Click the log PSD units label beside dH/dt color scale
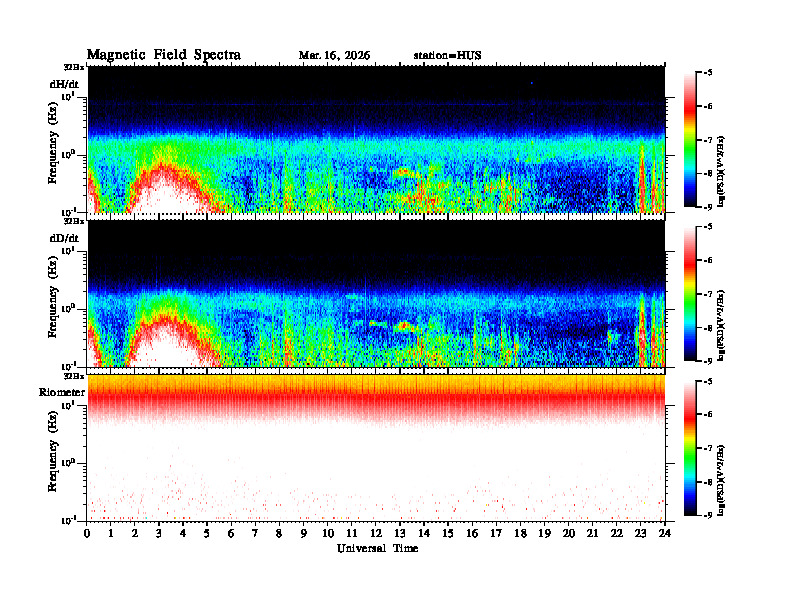Screen dimensions: 792x612 (x=721, y=172)
